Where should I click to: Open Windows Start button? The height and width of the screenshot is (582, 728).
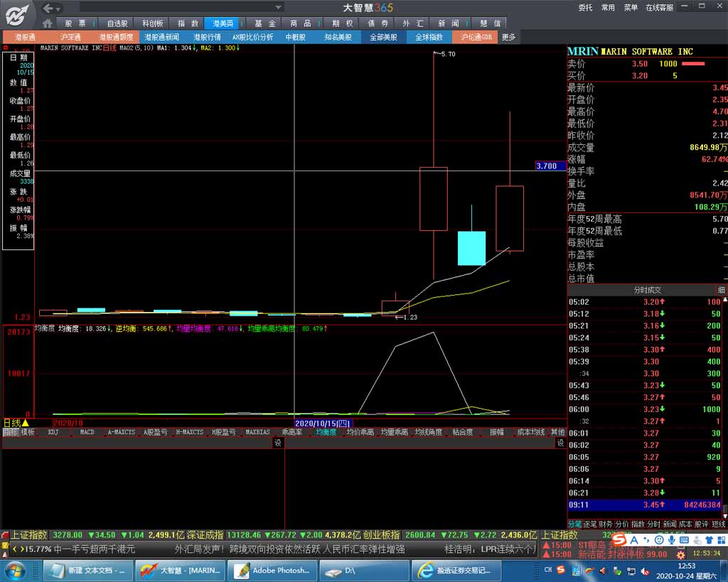pos(16,571)
